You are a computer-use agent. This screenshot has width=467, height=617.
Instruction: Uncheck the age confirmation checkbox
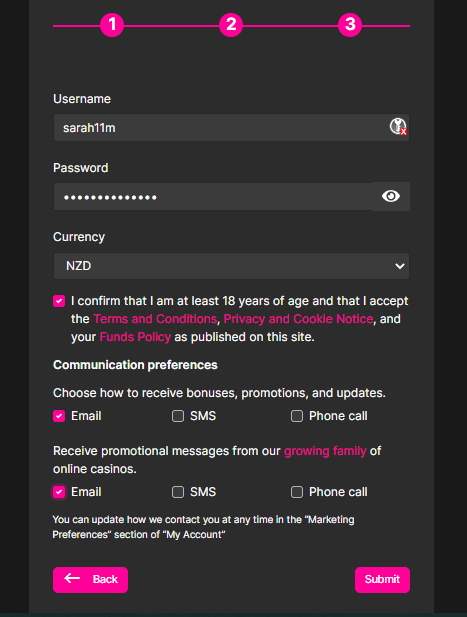[59, 301]
